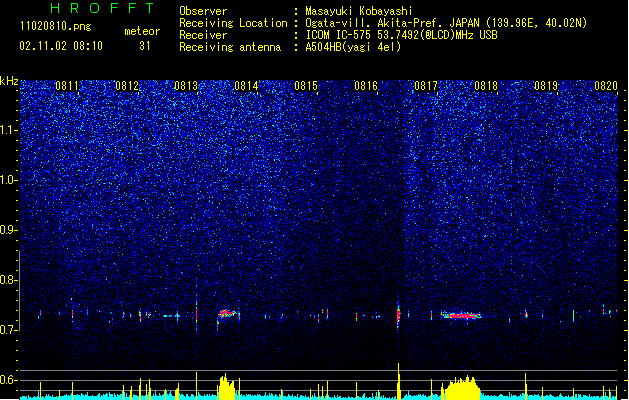Click the 0818 time marker
This screenshot has height=400, width=629.
pos(486,86)
